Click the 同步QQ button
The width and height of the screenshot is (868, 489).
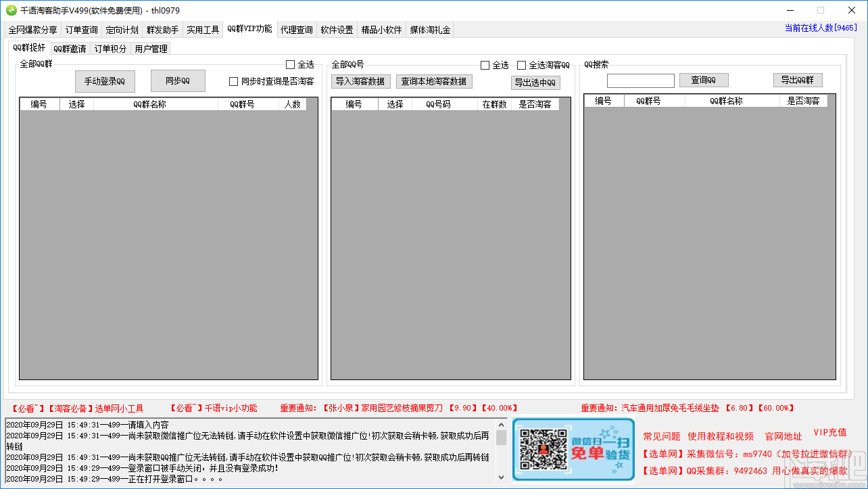[178, 80]
